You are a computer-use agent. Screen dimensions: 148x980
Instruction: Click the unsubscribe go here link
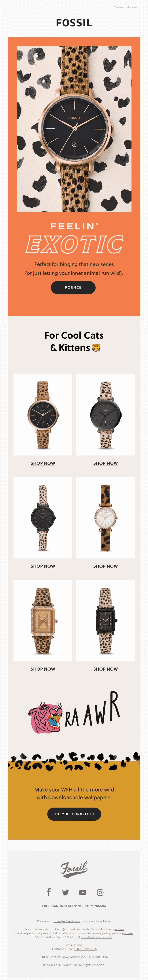click(x=119, y=929)
